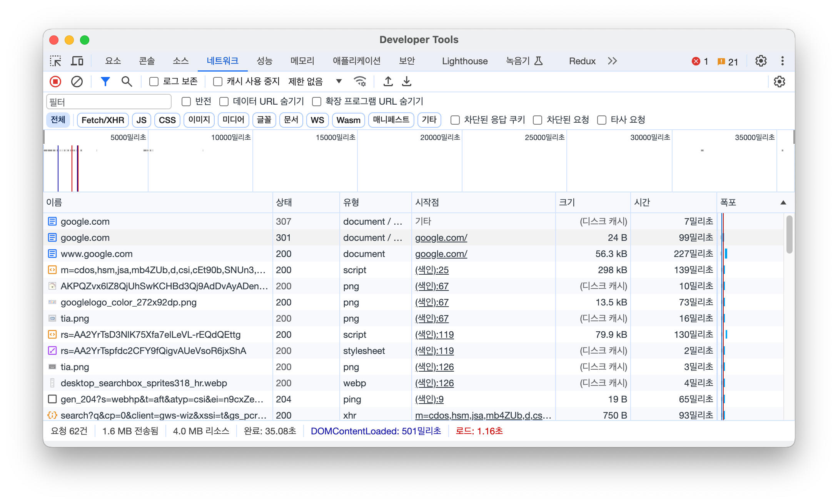
Task: Filter by Fetch/XHR type
Action: click(x=103, y=120)
